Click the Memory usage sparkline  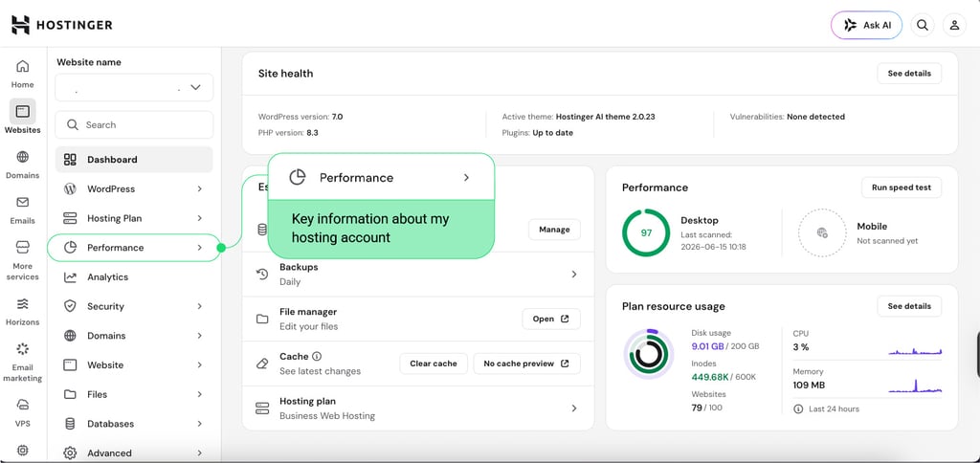point(915,386)
